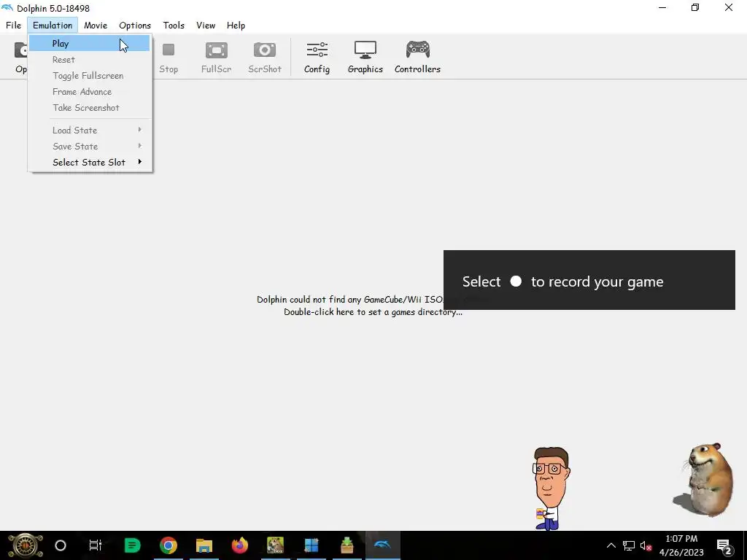The width and height of the screenshot is (747, 560).
Task: Select Play in the Emulation menu
Action: point(89,43)
